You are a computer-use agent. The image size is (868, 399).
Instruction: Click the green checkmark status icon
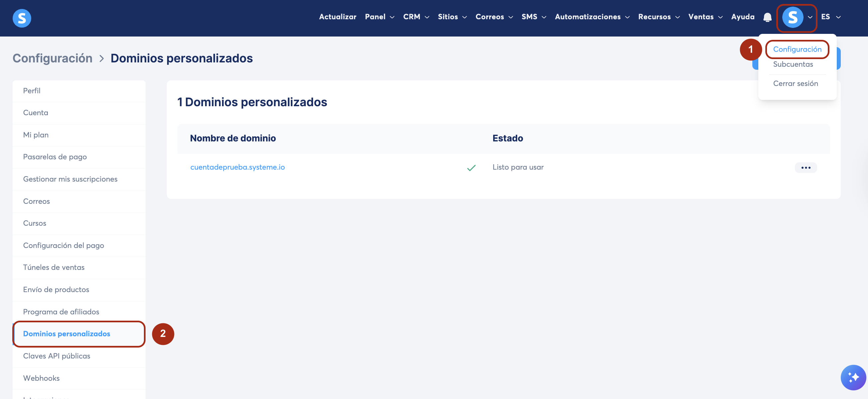(x=472, y=167)
